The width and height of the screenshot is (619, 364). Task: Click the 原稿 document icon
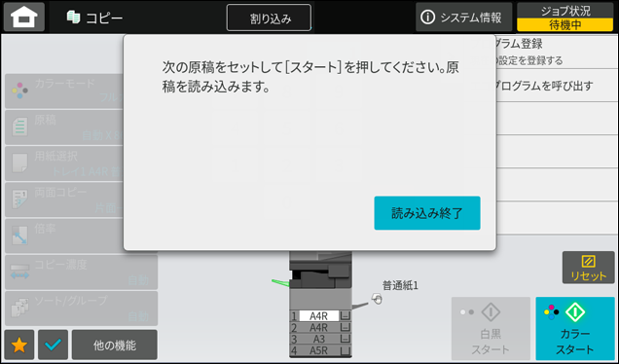(19, 127)
